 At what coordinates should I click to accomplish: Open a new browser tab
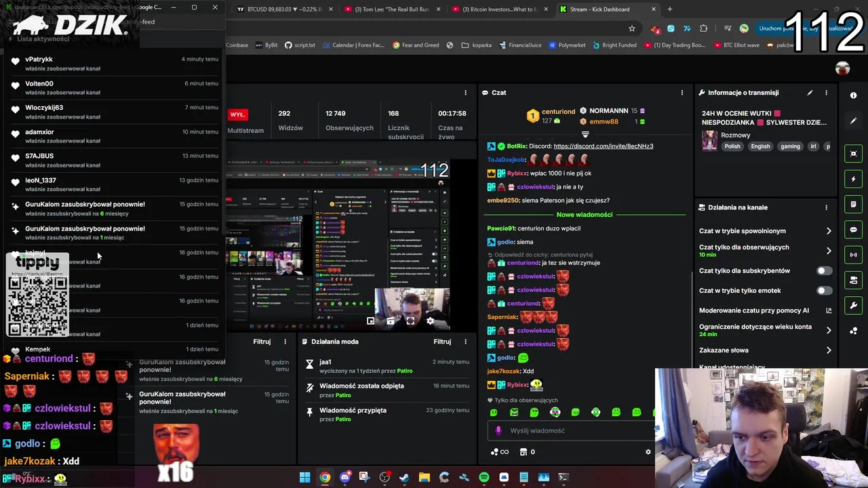pos(669,9)
